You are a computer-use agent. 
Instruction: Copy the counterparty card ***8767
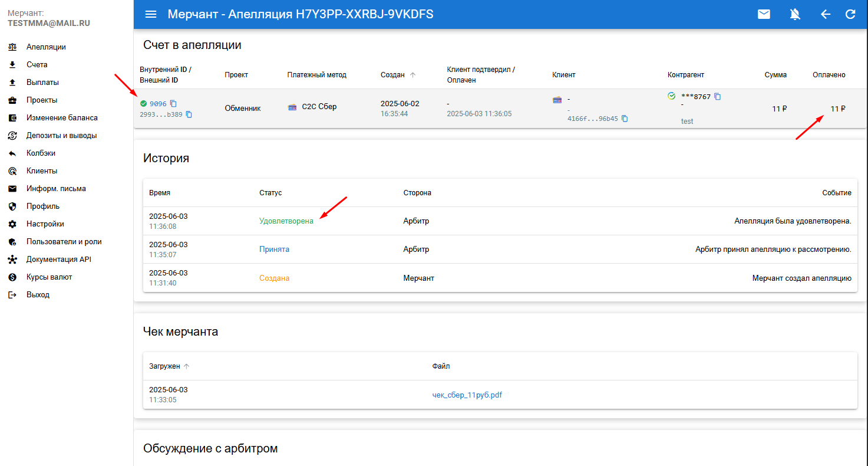718,97
